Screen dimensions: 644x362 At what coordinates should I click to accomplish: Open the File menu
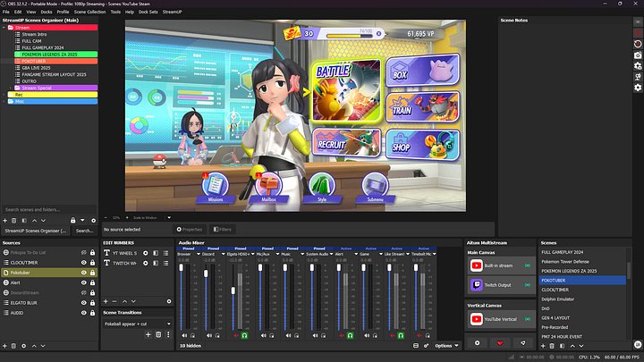(x=5, y=12)
